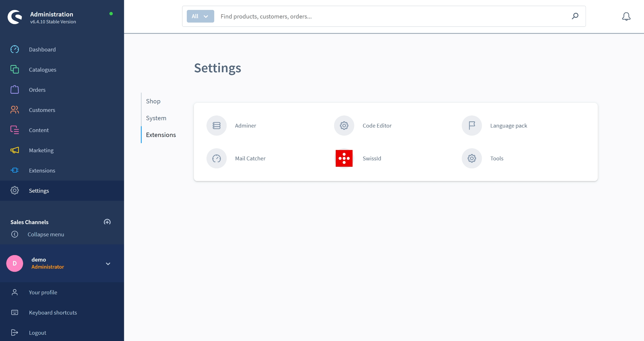Viewport: 644px width, 341px height.
Task: Select the Extensions settings tab
Action: (161, 135)
